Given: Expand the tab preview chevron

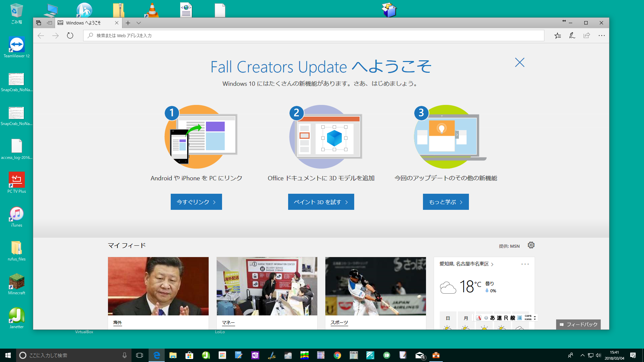Looking at the screenshot, I should tap(139, 23).
